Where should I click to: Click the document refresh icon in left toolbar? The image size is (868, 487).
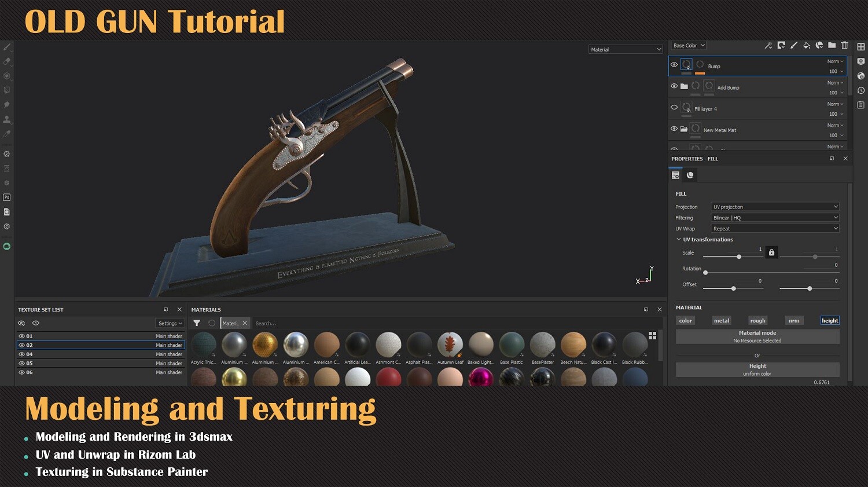click(x=7, y=212)
